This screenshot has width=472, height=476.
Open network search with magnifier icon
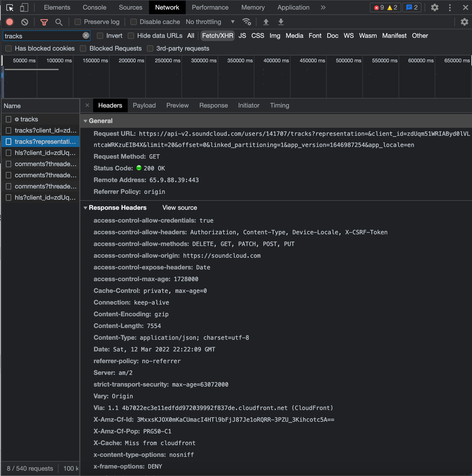click(59, 22)
